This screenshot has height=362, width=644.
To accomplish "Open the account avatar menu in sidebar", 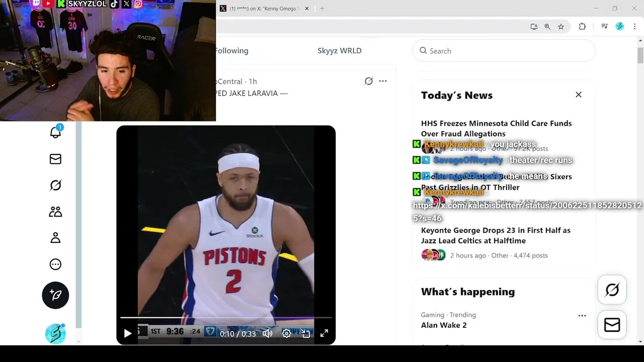I will pos(55,334).
